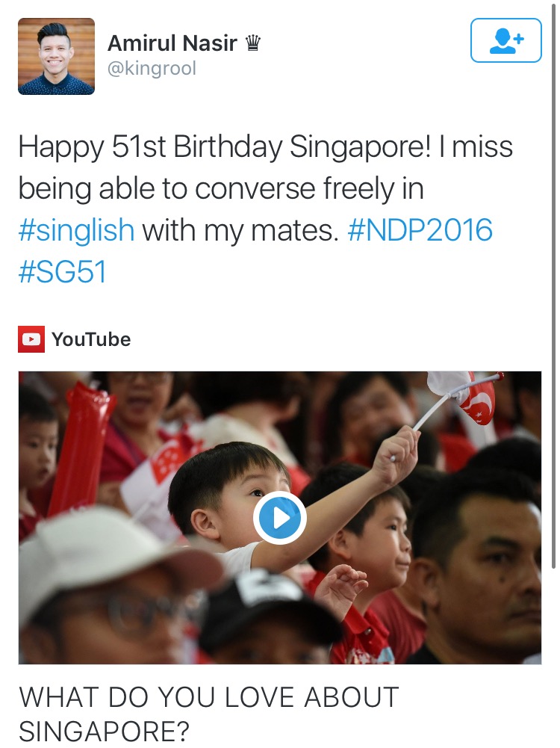Click the YouTube source label
Viewport: 560px width, 748px height.
pyautogui.click(x=91, y=339)
